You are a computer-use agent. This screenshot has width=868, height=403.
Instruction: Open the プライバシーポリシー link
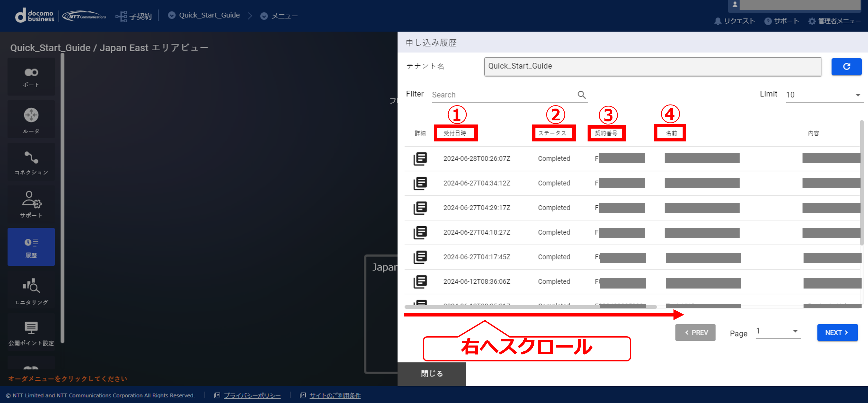pyautogui.click(x=252, y=396)
